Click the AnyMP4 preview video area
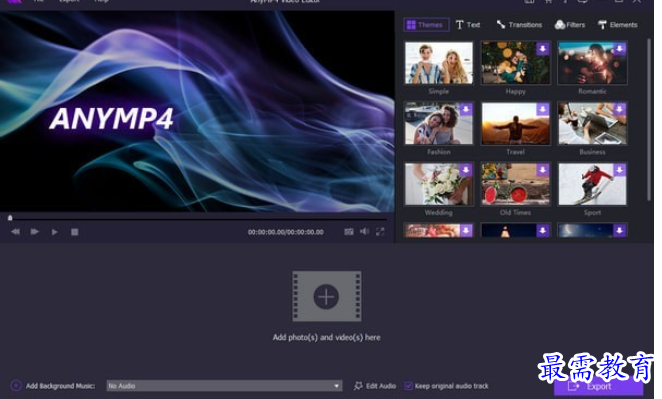662x399 pixels. 197,111
